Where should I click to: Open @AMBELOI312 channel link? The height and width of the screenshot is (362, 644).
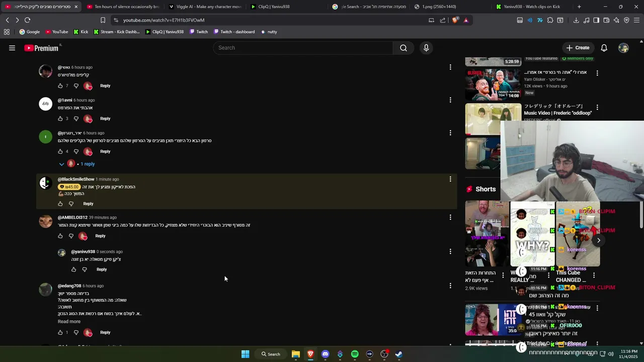[72, 217]
